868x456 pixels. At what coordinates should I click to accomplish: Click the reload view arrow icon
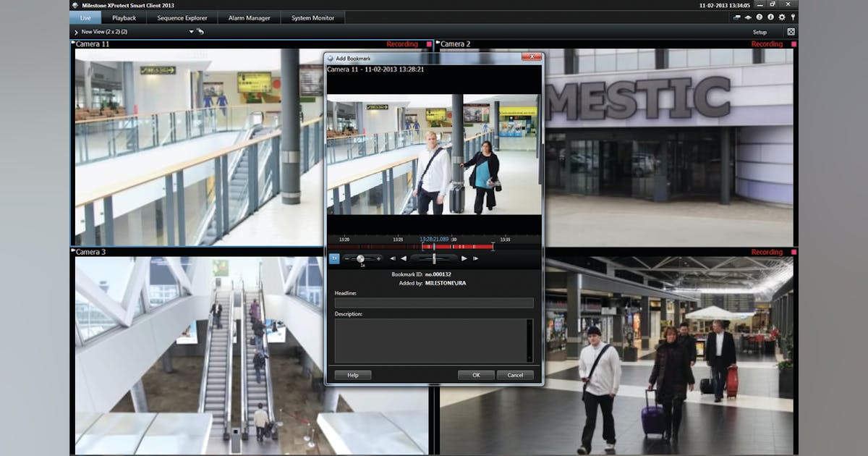pos(200,32)
